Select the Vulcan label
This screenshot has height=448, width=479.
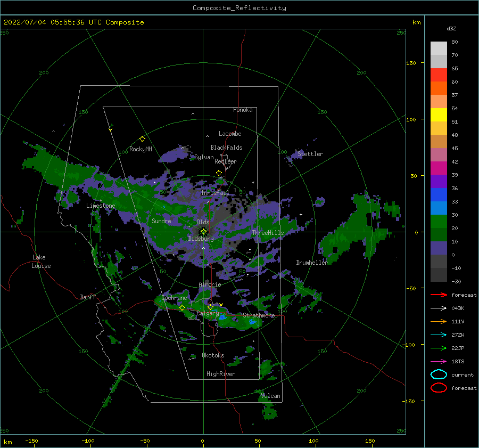[271, 396]
